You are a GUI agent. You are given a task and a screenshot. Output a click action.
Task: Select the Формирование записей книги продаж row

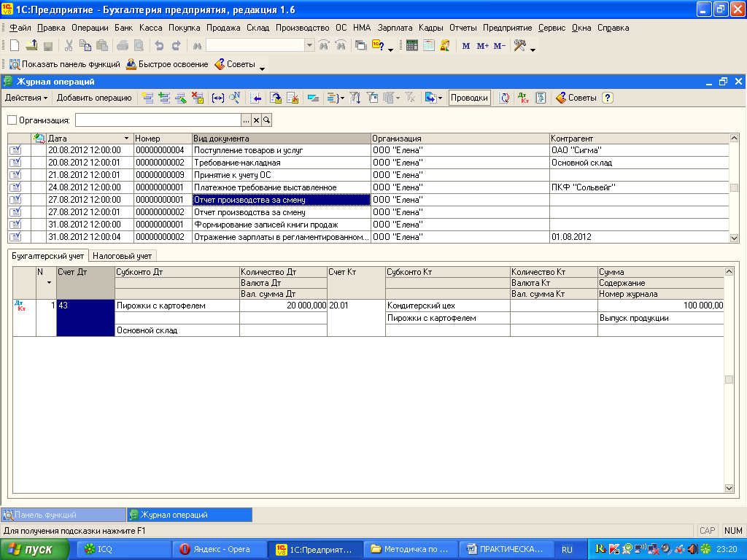[368, 225]
